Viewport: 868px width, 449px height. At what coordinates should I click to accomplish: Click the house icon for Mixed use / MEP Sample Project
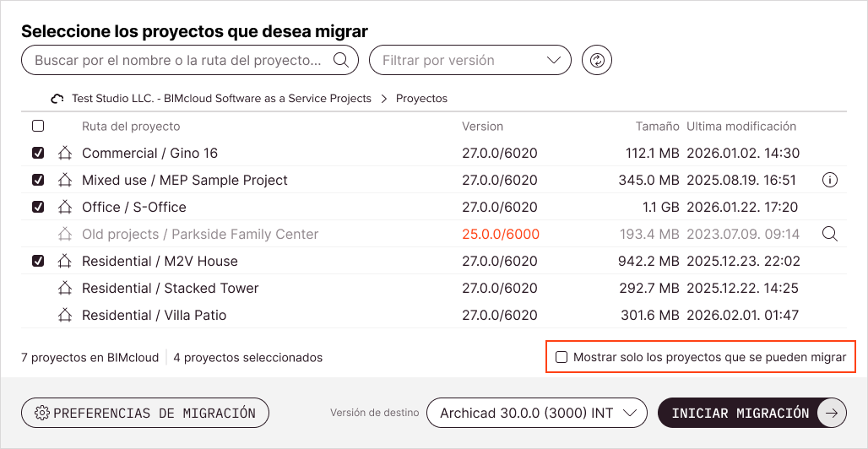click(x=65, y=180)
